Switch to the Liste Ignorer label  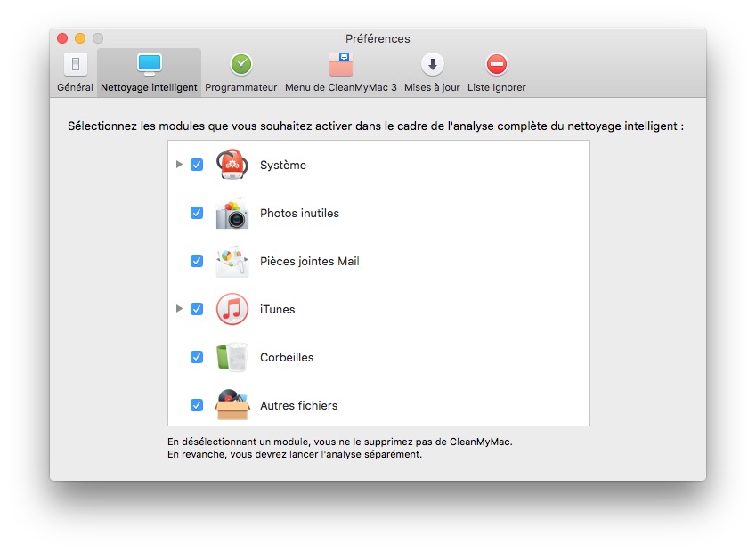[x=497, y=88]
